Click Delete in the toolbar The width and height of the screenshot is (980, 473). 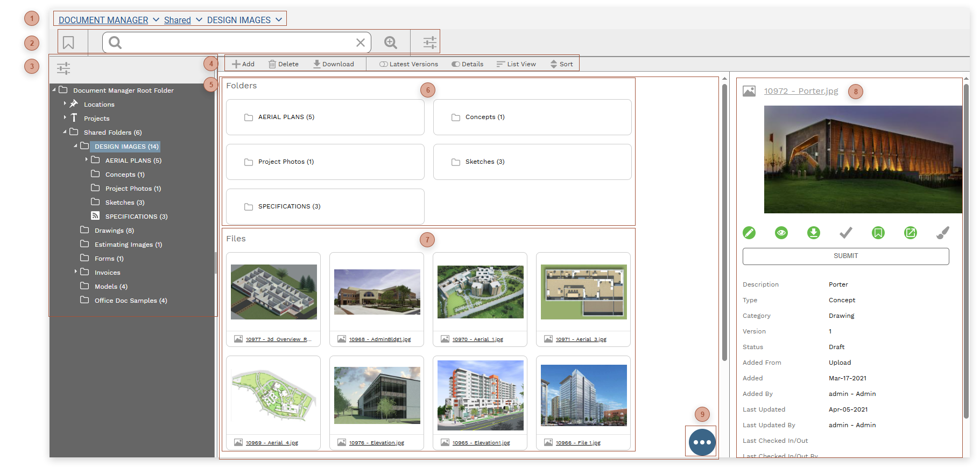click(284, 64)
